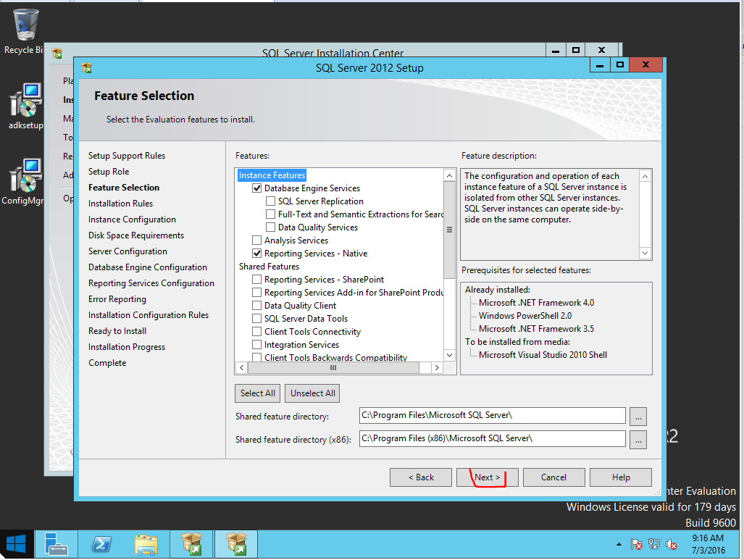
Task: Click features list horizontal scrollbar thumb
Action: pos(333,368)
